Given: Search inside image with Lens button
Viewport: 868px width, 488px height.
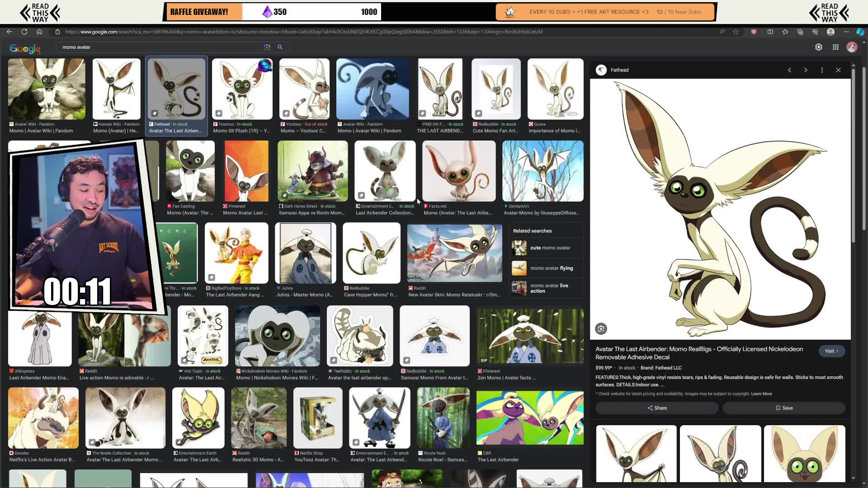Looking at the screenshot, I should [x=601, y=329].
